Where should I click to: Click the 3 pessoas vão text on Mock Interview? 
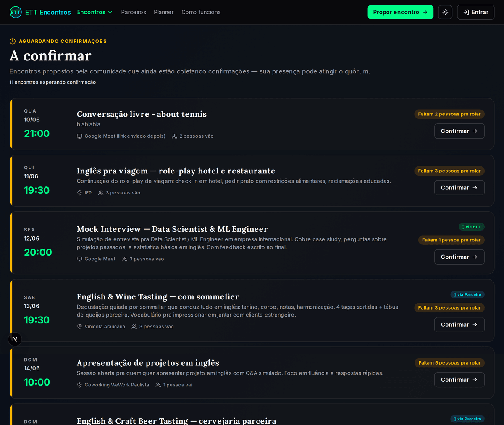pyautogui.click(x=147, y=259)
